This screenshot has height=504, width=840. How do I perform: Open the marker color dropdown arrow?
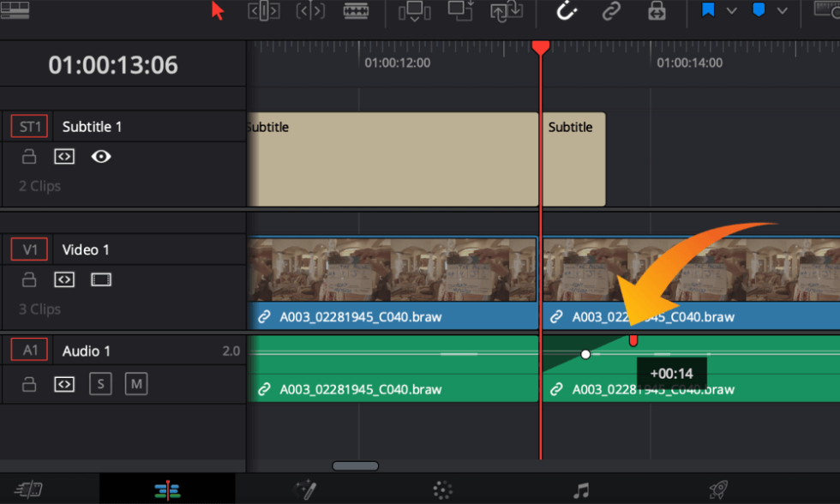(782, 11)
